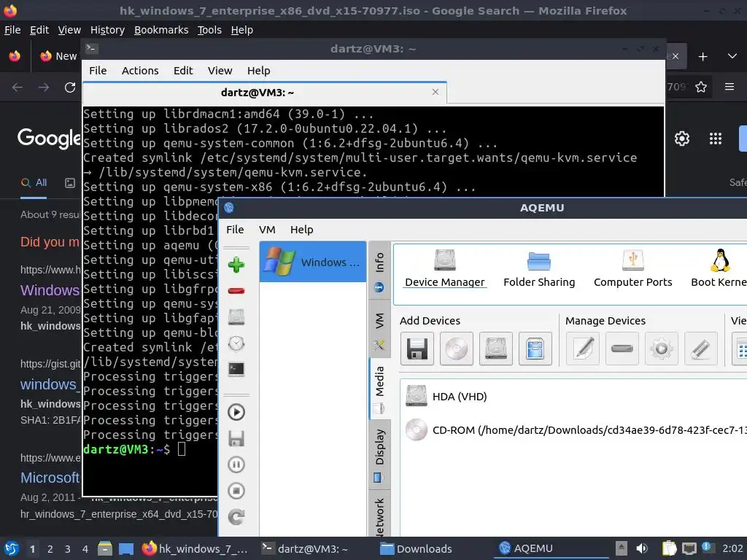The image size is (747, 560).
Task: Open Google apps grid
Action: 716,139
